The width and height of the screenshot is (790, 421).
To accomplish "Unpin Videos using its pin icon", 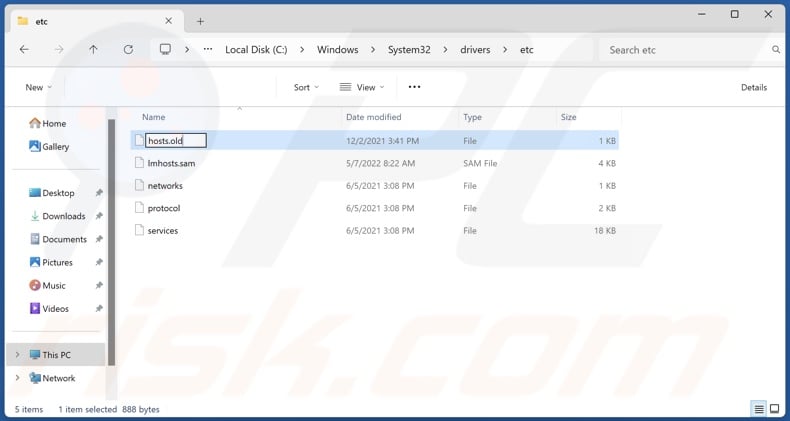I will (x=99, y=308).
